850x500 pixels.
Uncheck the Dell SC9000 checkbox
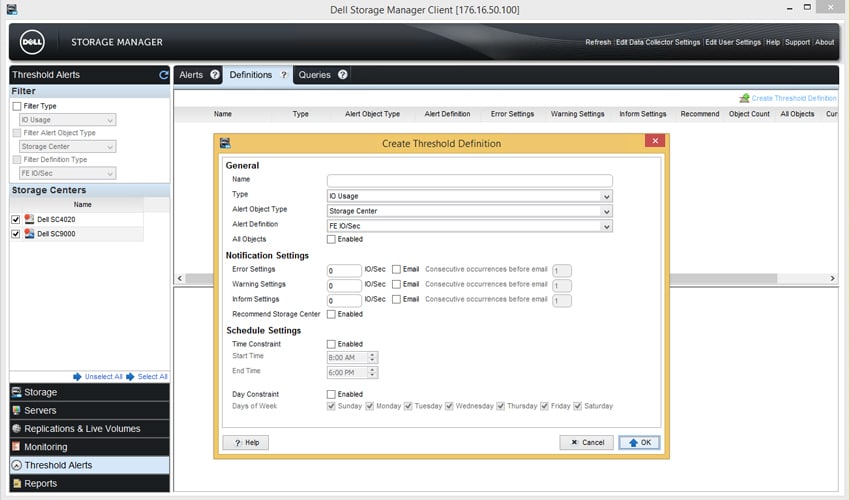[x=16, y=234]
